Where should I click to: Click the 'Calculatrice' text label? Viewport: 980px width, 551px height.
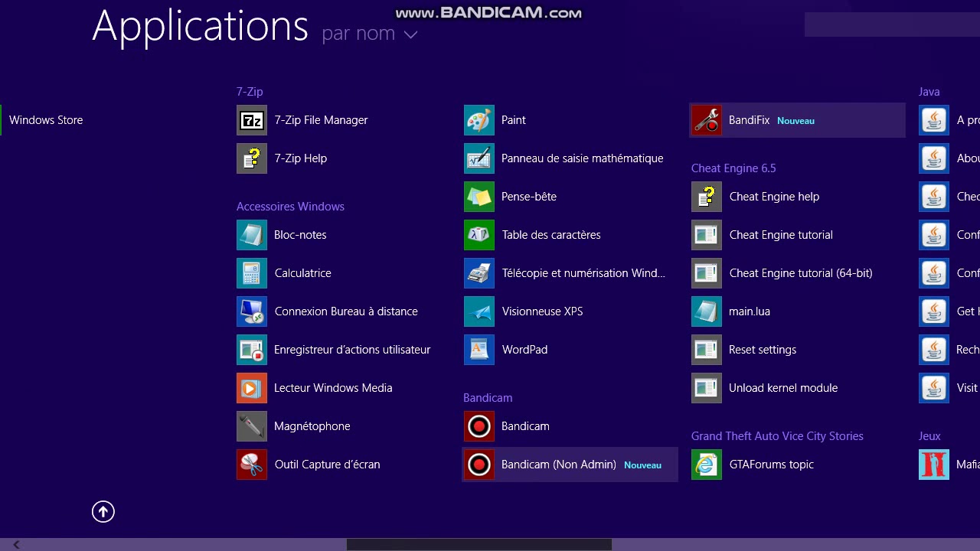[303, 273]
